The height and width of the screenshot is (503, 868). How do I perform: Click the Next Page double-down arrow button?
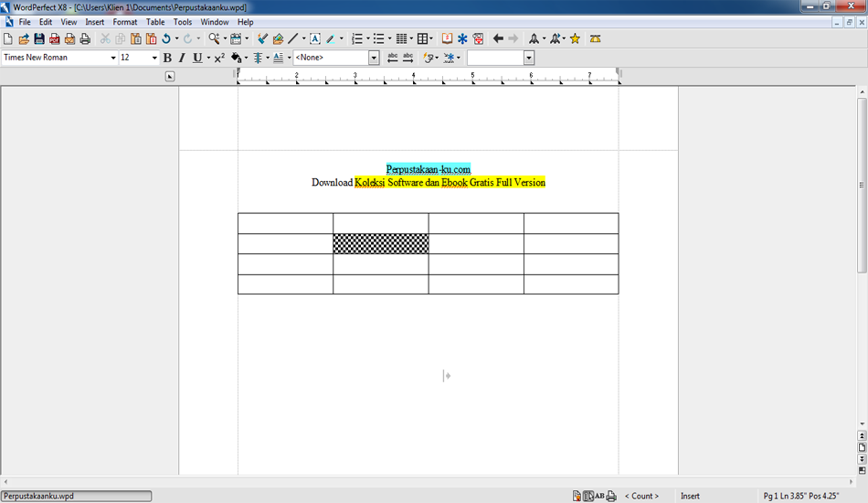click(x=862, y=459)
